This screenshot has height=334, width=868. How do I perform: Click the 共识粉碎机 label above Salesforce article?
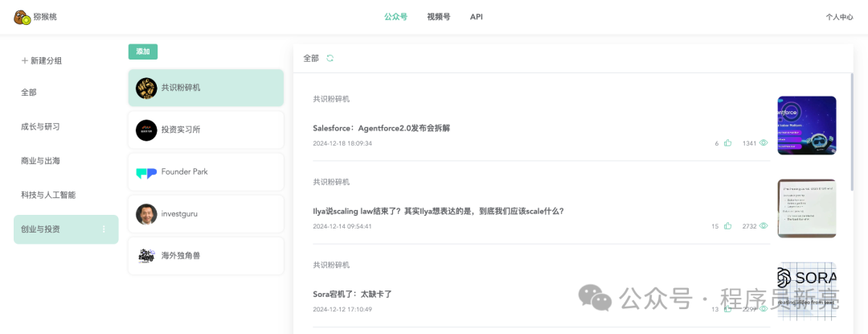pyautogui.click(x=331, y=99)
